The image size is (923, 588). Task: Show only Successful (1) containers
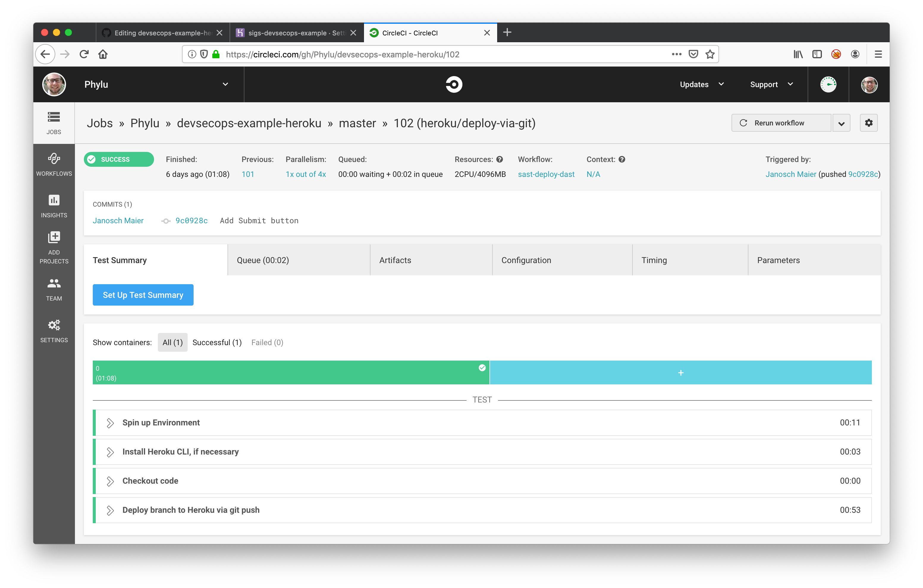(217, 342)
